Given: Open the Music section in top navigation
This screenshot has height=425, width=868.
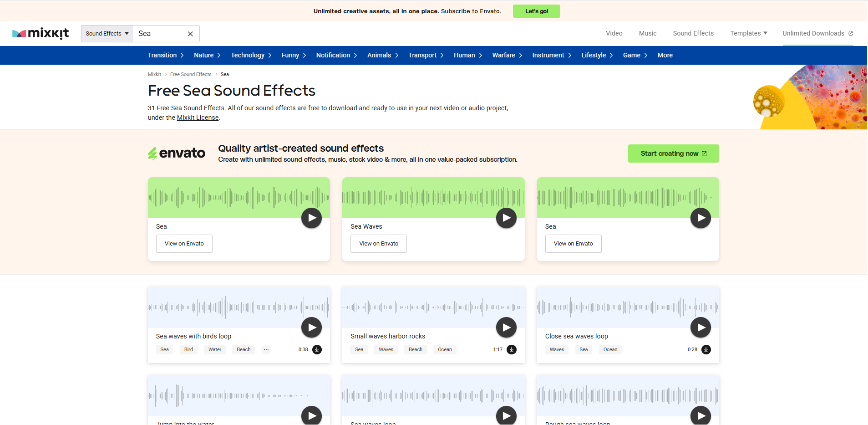Looking at the screenshot, I should [x=647, y=33].
